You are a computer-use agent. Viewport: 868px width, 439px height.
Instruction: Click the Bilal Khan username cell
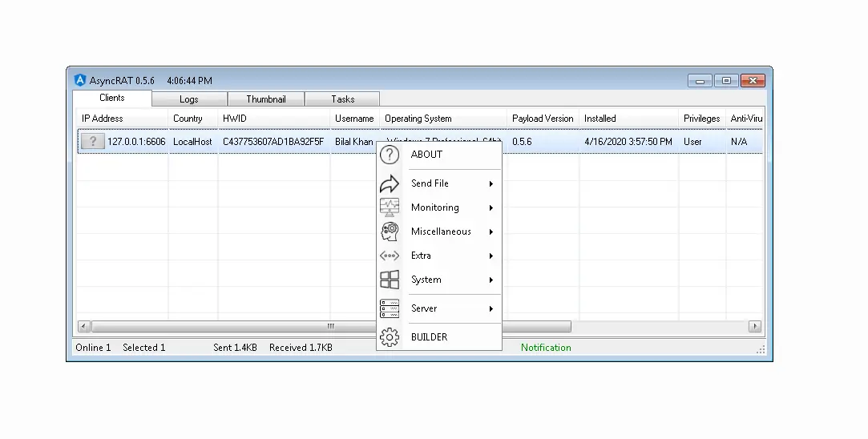353,142
